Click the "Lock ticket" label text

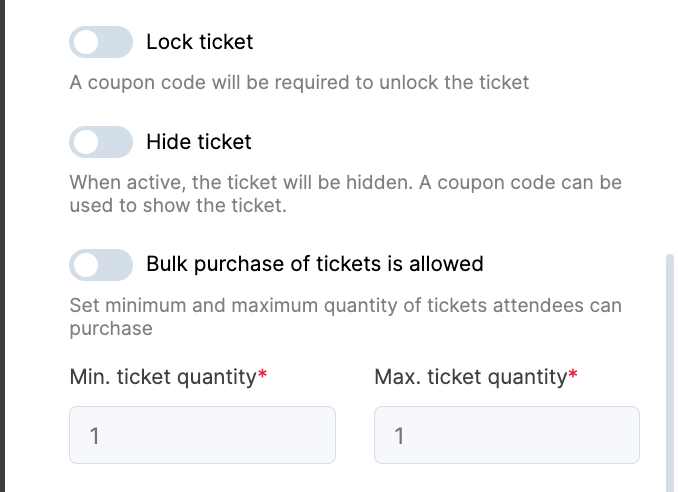(200, 42)
